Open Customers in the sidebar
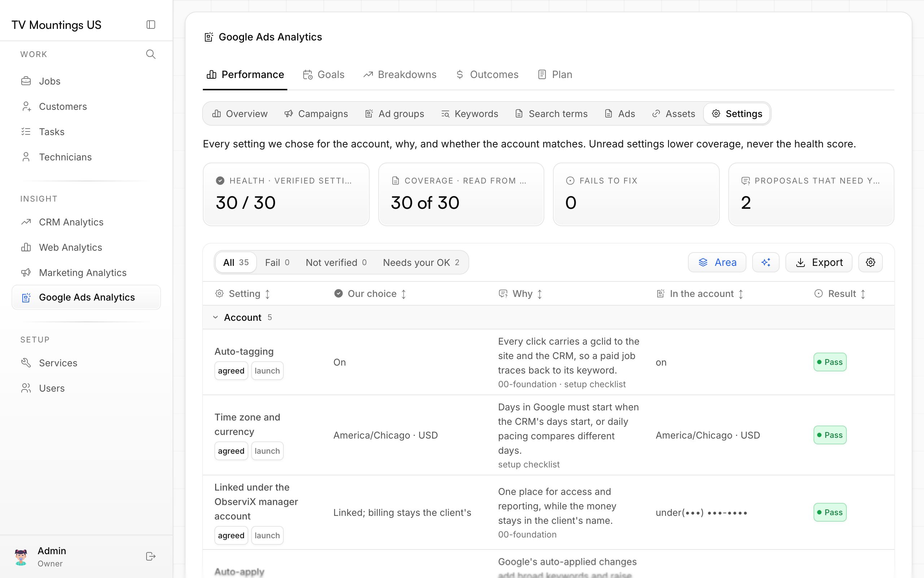 (86, 106)
